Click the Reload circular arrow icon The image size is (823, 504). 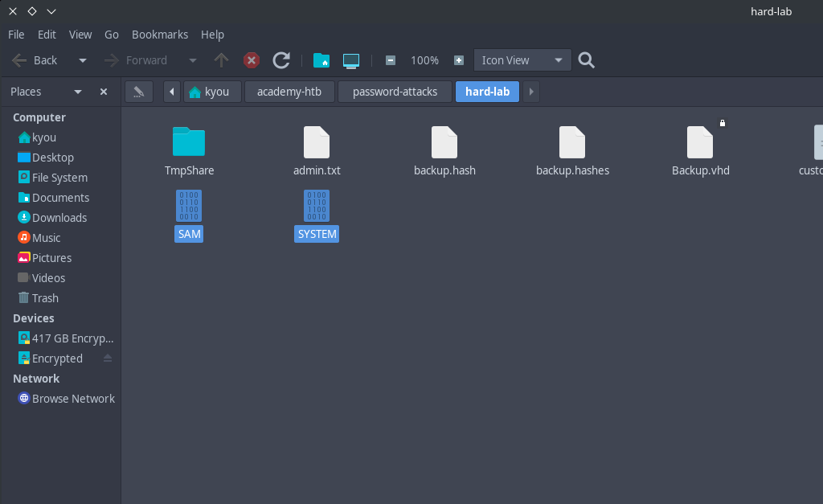281,60
